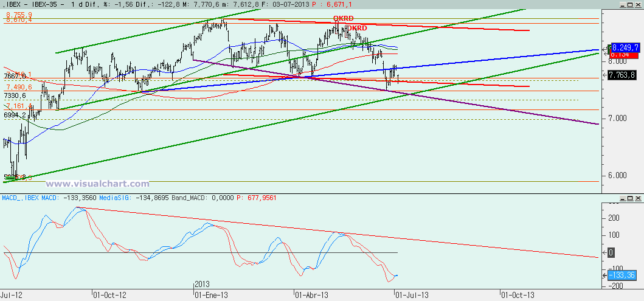Click the '7330,6' level label
The width and height of the screenshot is (644, 301).
click(x=15, y=95)
